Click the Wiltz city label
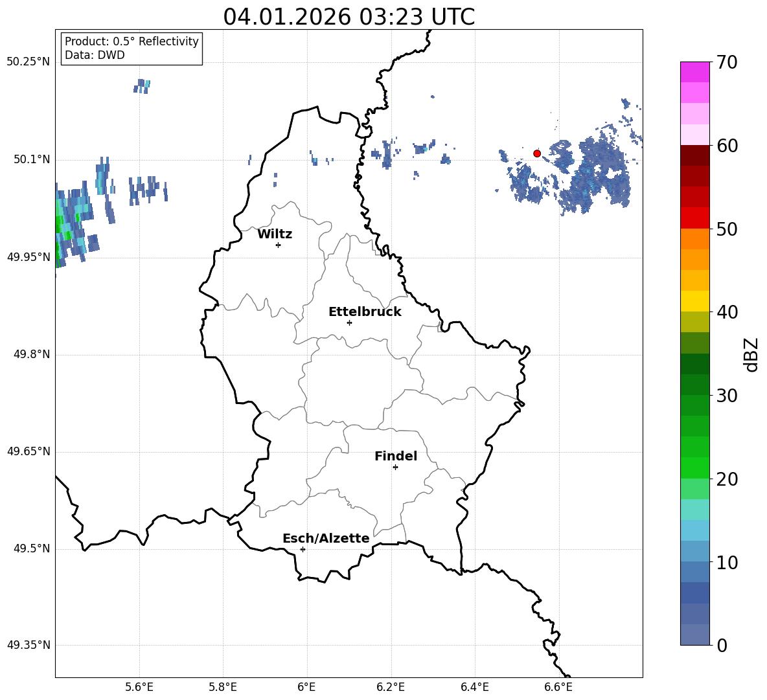The height and width of the screenshot is (700, 767). tap(275, 234)
